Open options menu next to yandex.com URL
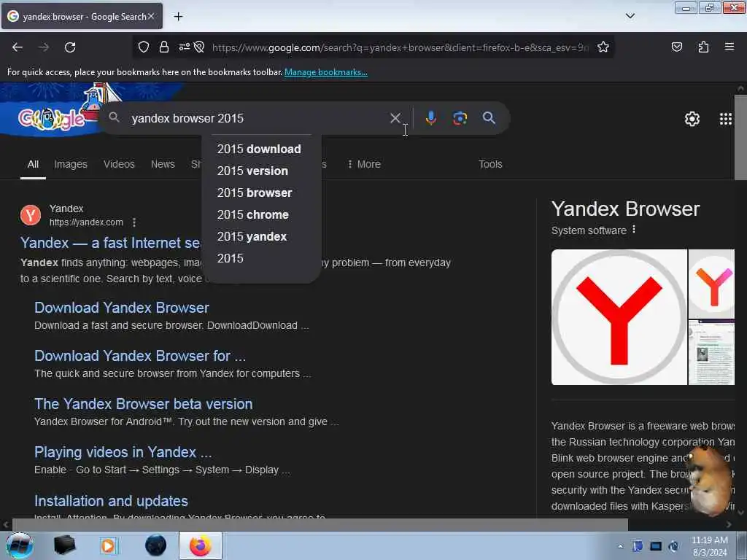 tap(134, 222)
